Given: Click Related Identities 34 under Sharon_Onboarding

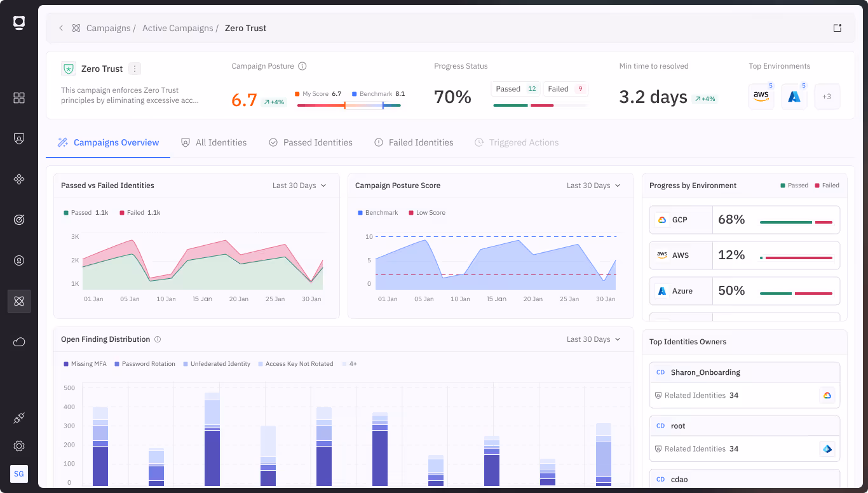Looking at the screenshot, I should [x=696, y=395].
